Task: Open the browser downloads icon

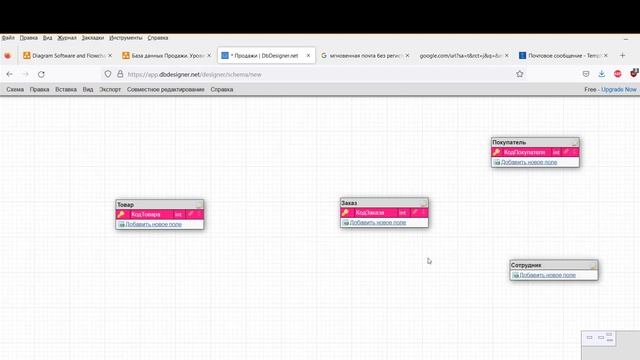Action: 602,74
